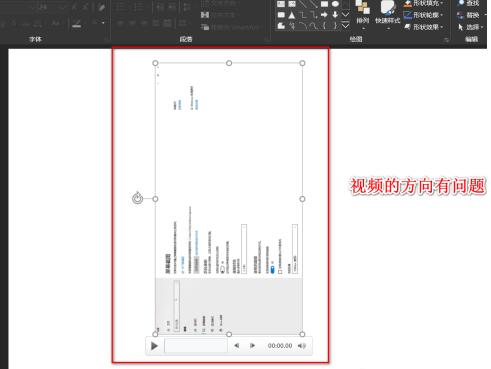Click the video seek progress bar
The width and height of the screenshot is (491, 369).
point(196,346)
